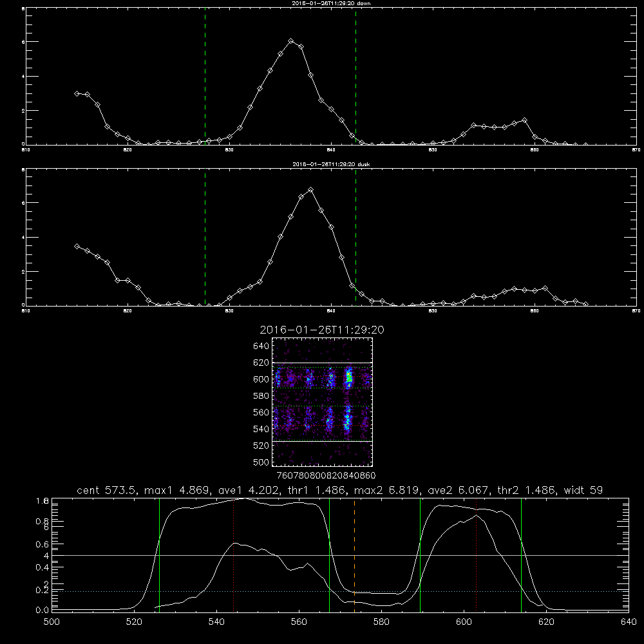Click the 'cent 573.5' value in bottom title
The width and height of the screenshot is (644, 644).
coord(107,490)
